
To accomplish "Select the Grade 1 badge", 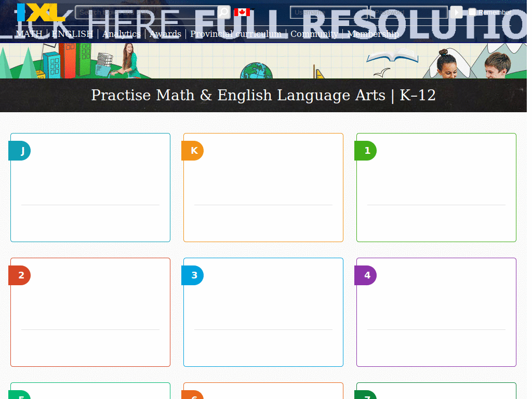I will click(366, 151).
